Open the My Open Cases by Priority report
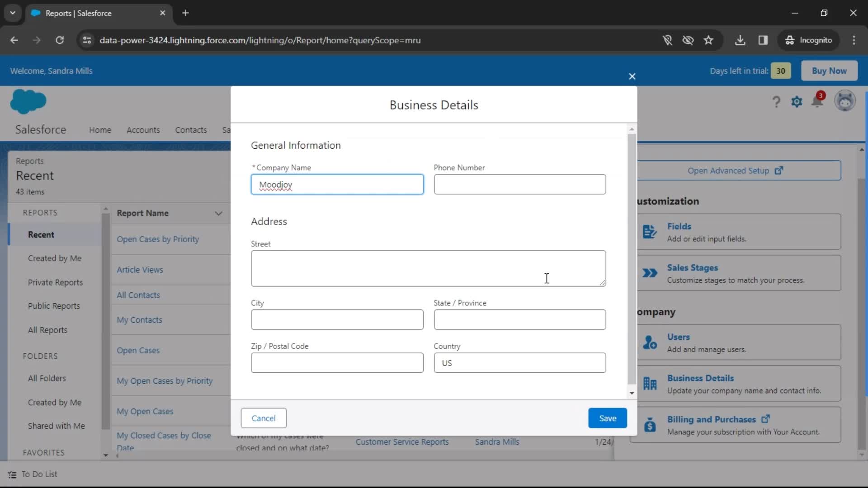Viewport: 868px width, 488px height. point(165,381)
